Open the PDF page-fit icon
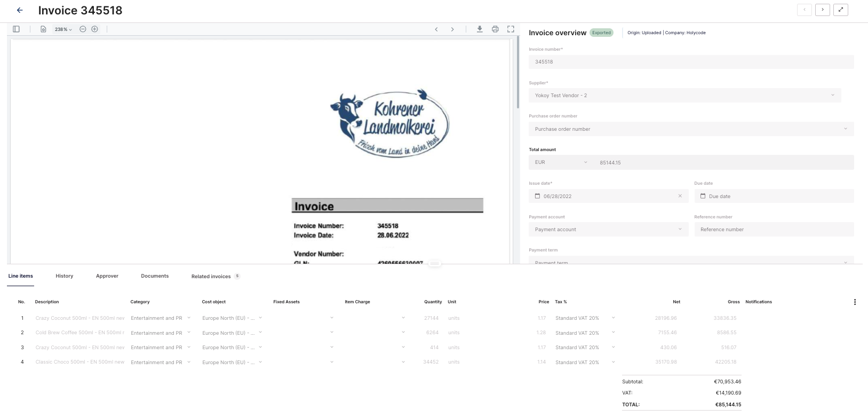 click(x=43, y=29)
